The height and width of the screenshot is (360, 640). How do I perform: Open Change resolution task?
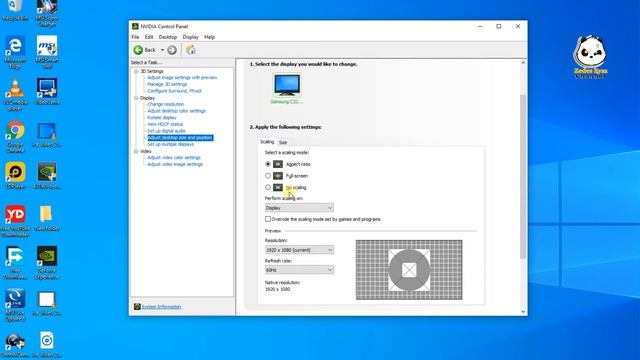point(165,104)
